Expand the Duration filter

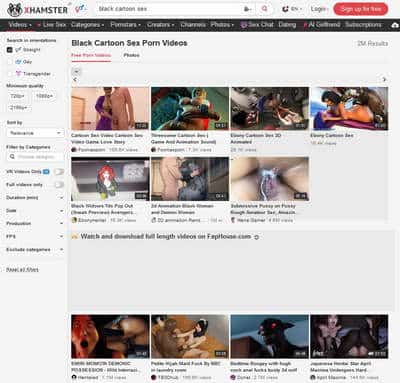click(x=35, y=198)
